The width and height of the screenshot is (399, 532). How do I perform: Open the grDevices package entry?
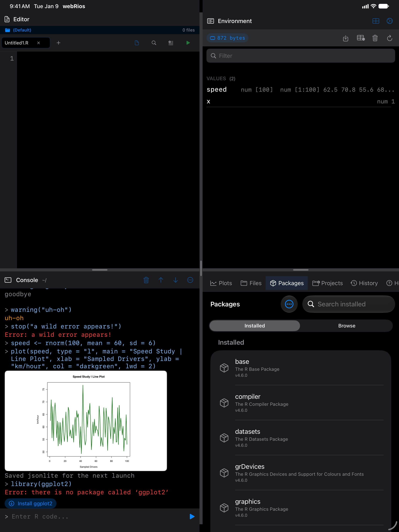(301, 473)
